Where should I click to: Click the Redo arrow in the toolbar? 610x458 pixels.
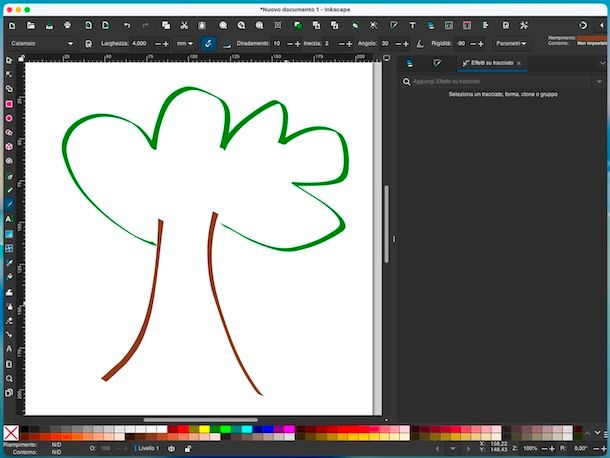point(144,24)
